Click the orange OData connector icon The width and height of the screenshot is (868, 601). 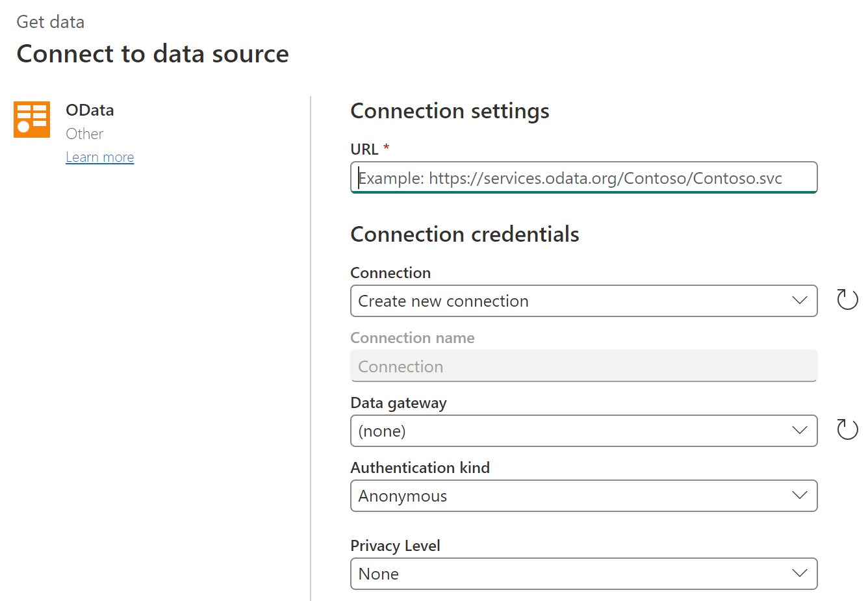click(32, 120)
